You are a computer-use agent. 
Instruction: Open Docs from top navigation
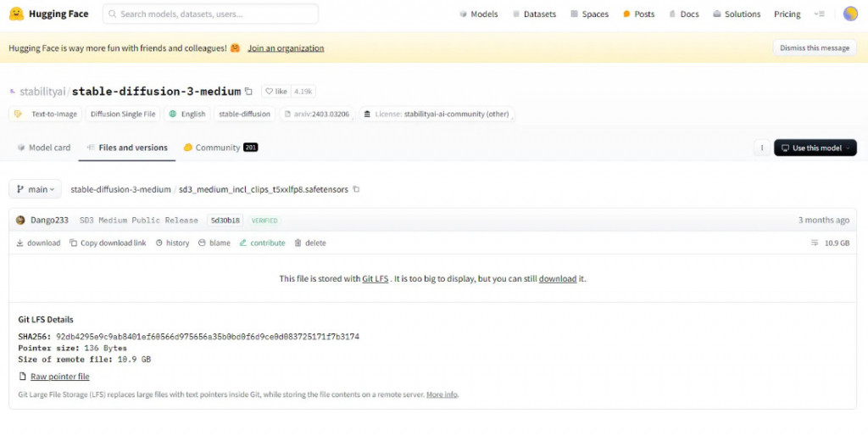pos(684,14)
